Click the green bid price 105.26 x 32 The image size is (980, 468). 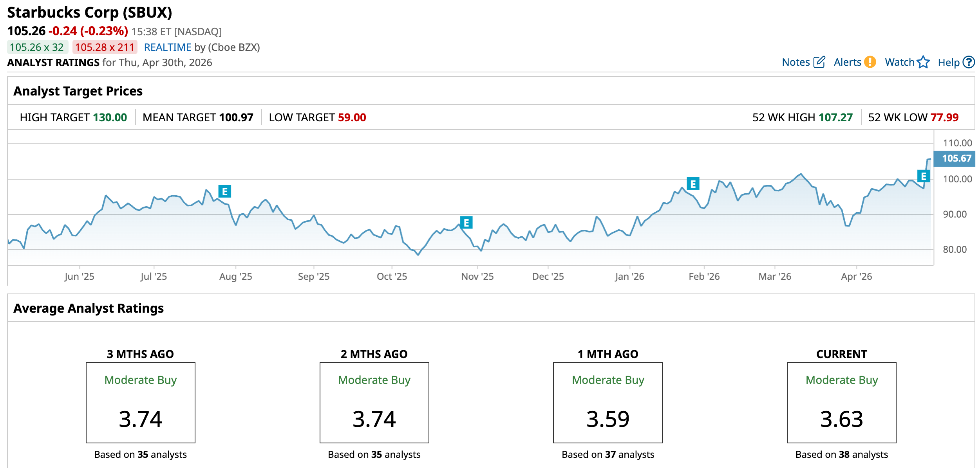pyautogui.click(x=37, y=47)
